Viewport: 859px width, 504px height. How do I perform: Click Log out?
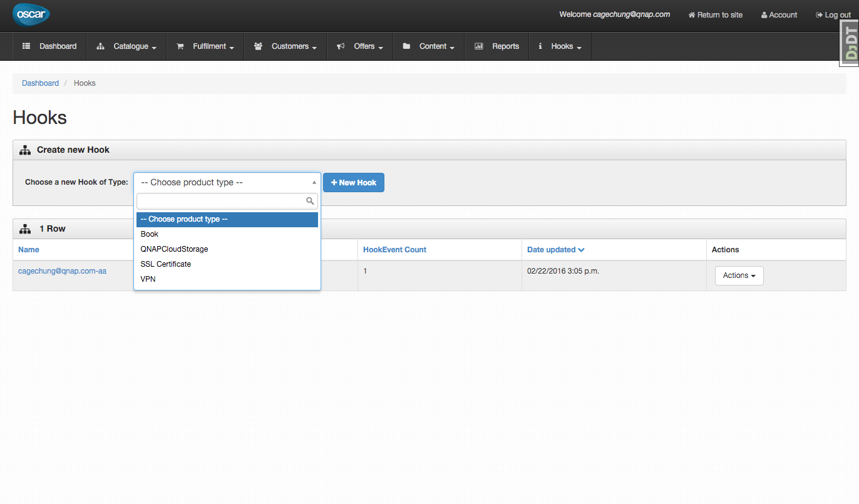click(833, 15)
